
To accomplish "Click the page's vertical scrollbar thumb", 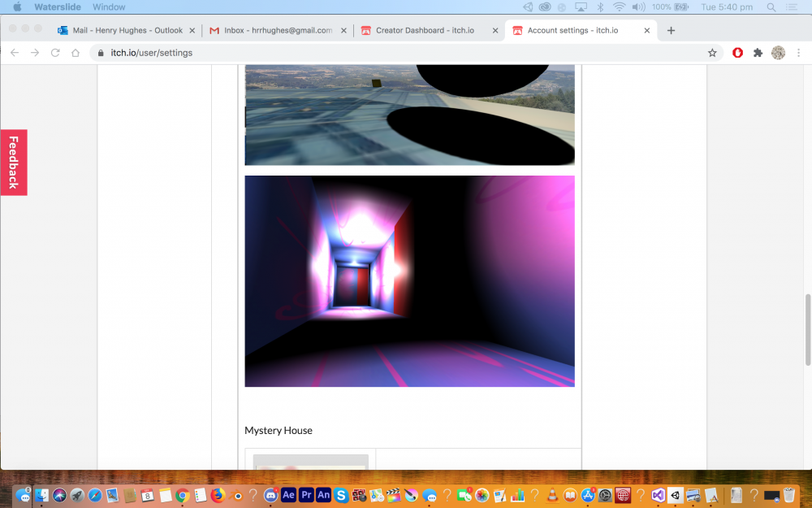I will tap(808, 330).
